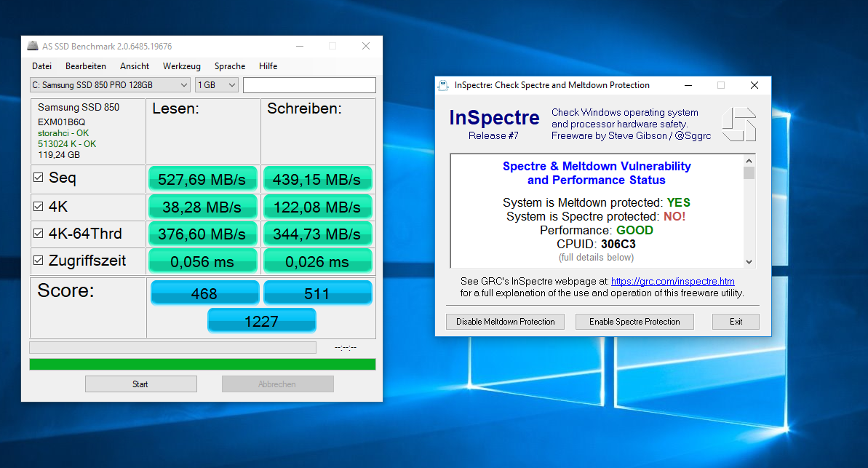This screenshot has height=468, width=868.
Task: Click the Meltdown protected YES status
Action: click(x=679, y=203)
